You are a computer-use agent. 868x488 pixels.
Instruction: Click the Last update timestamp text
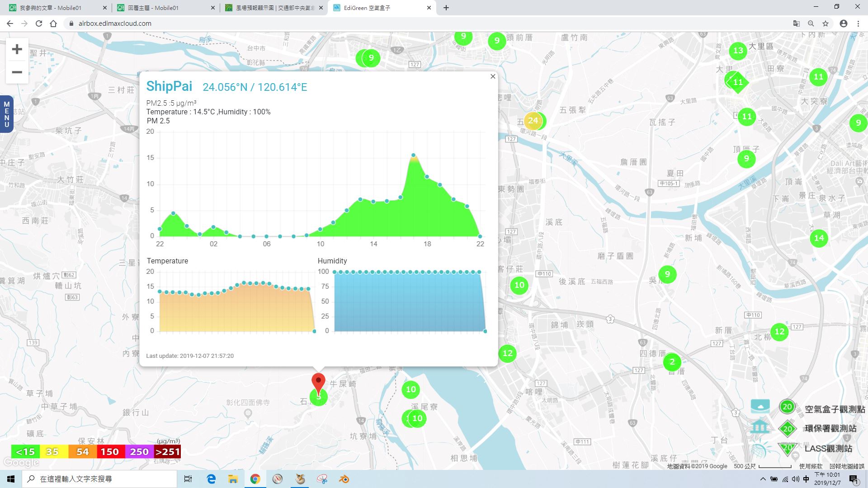190,356
